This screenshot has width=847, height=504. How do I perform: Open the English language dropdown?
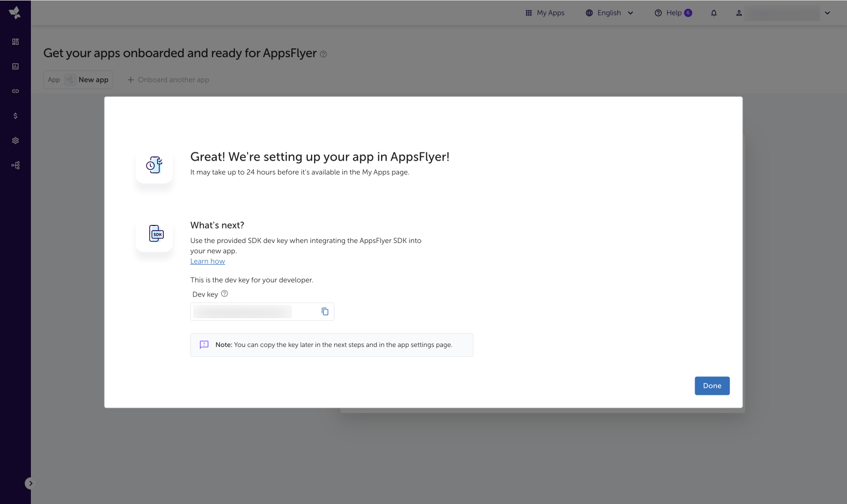(610, 13)
